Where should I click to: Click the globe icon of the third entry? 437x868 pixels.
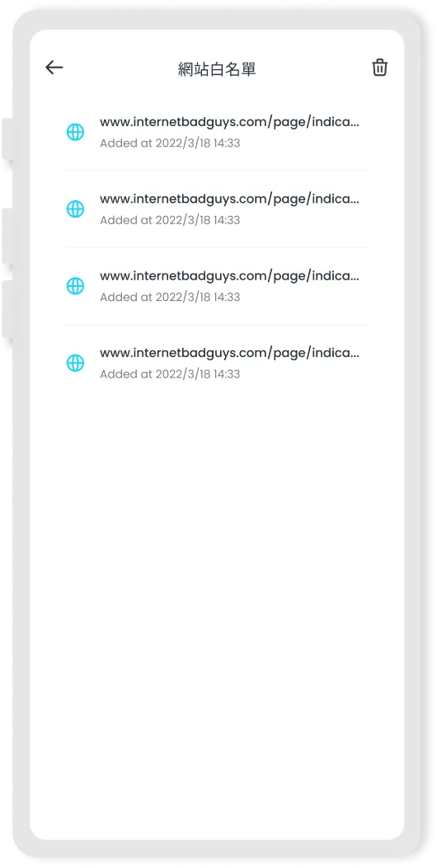click(x=75, y=286)
